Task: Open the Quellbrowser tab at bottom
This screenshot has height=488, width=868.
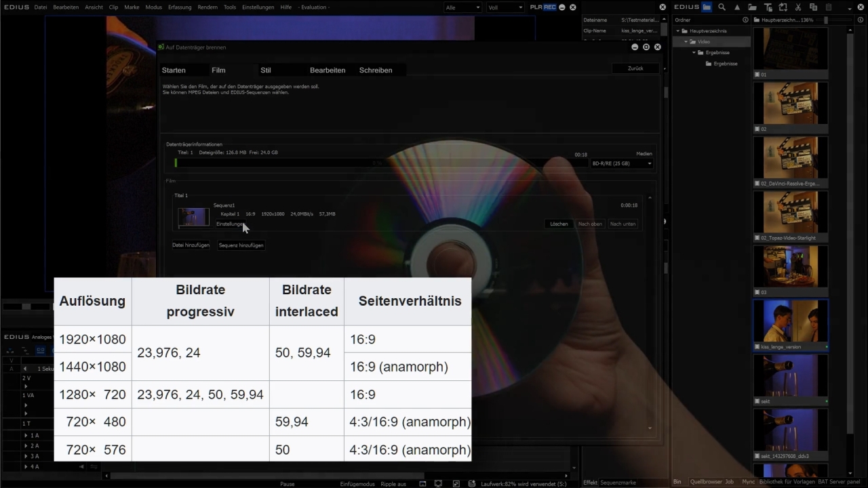Action: [x=706, y=482]
